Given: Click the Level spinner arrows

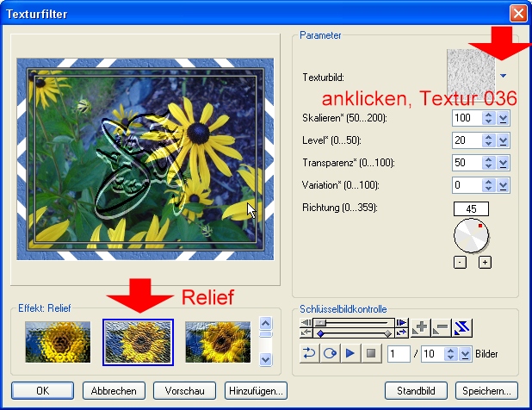Looking at the screenshot, I should [x=489, y=140].
